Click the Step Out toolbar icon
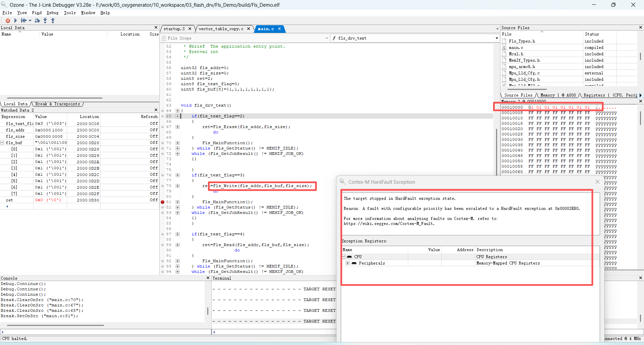The image size is (644, 345). point(53,20)
